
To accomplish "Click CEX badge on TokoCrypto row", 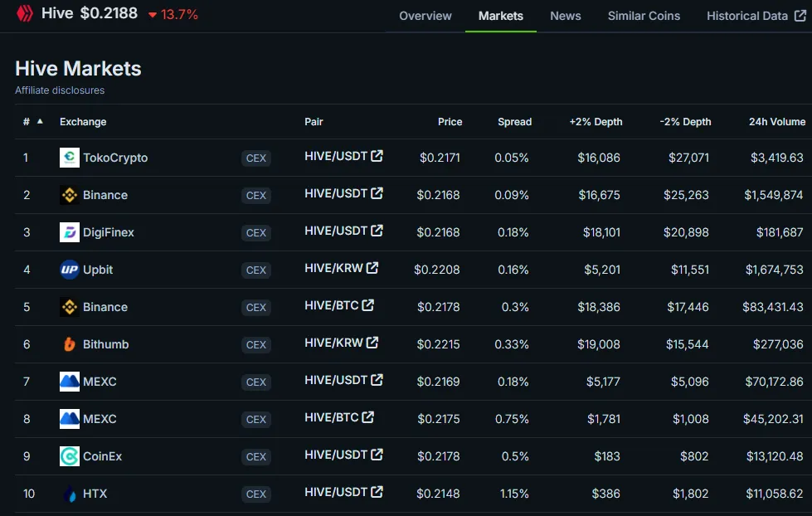I will pyautogui.click(x=255, y=158).
